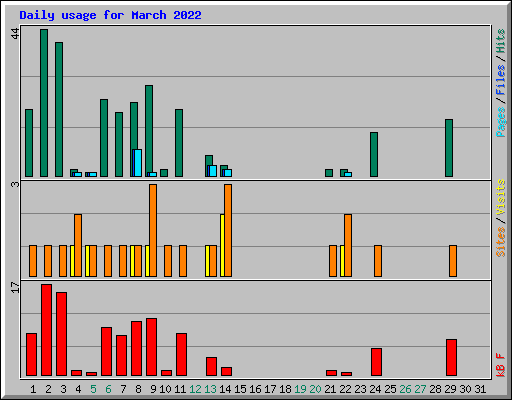This screenshot has height=400, width=512.
Task: Click the green hits bar for day 6
Action: pyautogui.click(x=104, y=138)
